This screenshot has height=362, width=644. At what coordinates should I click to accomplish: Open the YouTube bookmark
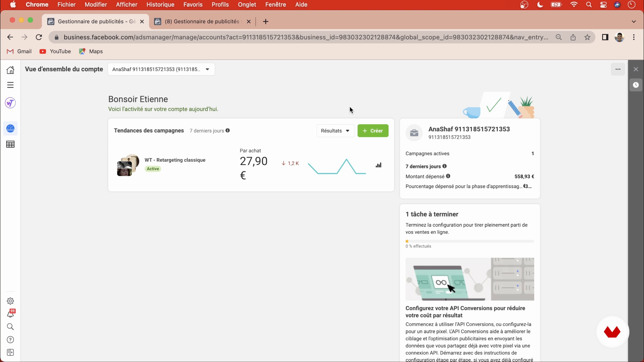pos(55,51)
